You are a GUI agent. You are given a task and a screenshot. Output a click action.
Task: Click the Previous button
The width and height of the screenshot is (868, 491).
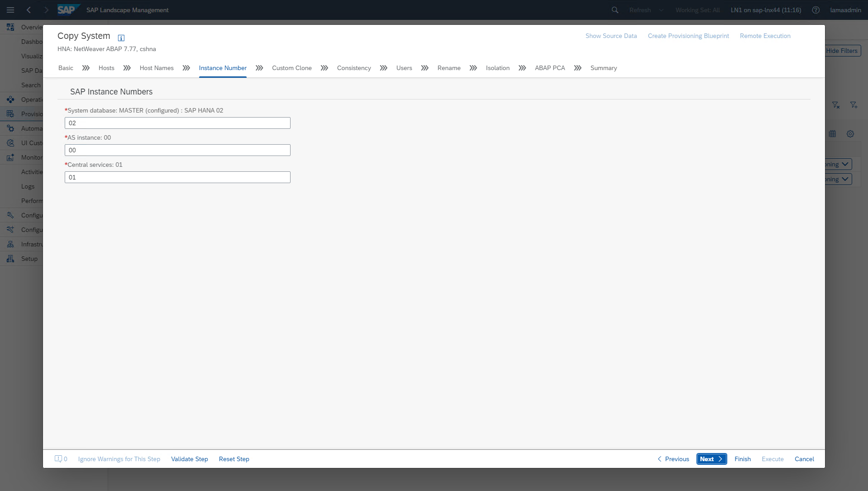(673, 459)
